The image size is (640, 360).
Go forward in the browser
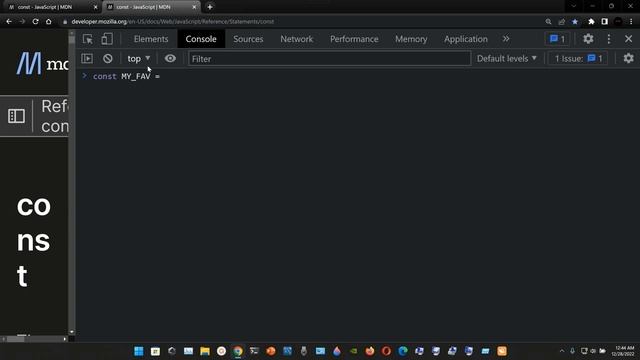tap(22, 22)
